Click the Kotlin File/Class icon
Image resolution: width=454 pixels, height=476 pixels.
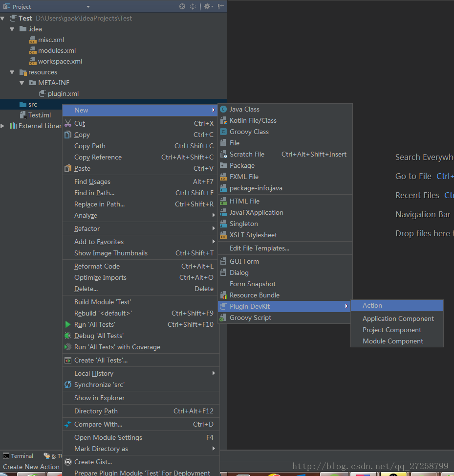(223, 120)
